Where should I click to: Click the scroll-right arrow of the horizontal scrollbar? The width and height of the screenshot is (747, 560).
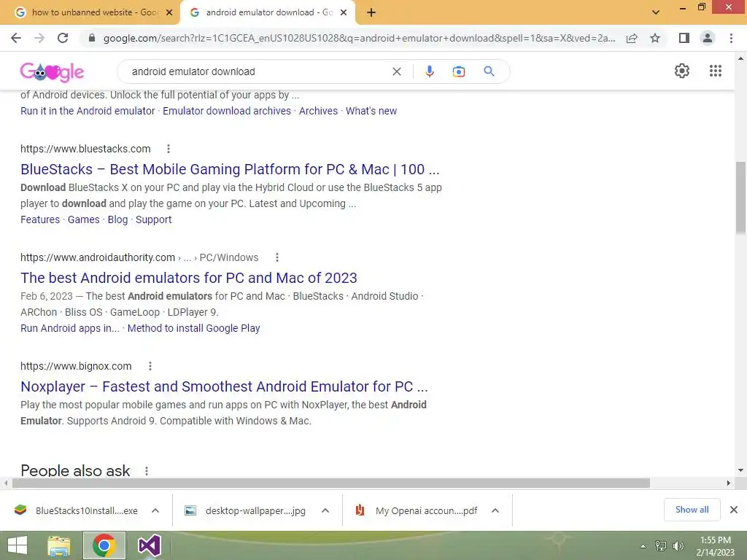pyautogui.click(x=729, y=483)
